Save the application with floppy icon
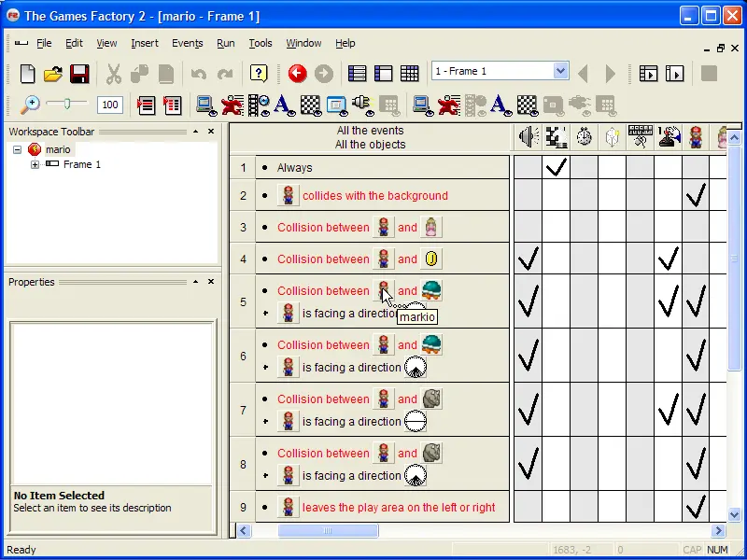 [x=79, y=74]
